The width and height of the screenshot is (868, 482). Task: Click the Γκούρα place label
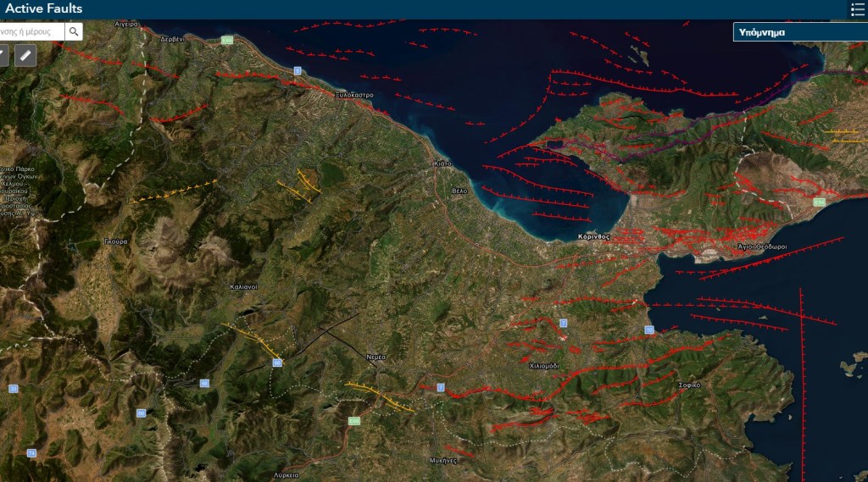pyautogui.click(x=115, y=241)
